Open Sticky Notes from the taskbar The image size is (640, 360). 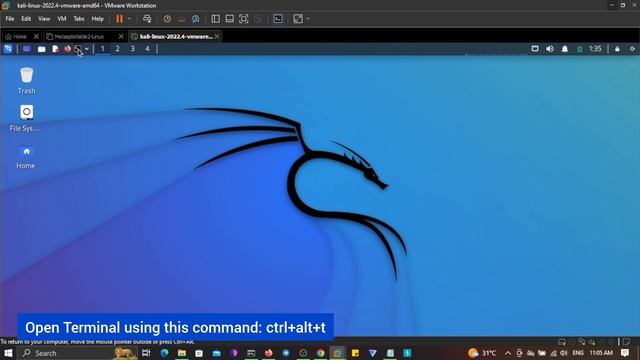[x=355, y=353]
